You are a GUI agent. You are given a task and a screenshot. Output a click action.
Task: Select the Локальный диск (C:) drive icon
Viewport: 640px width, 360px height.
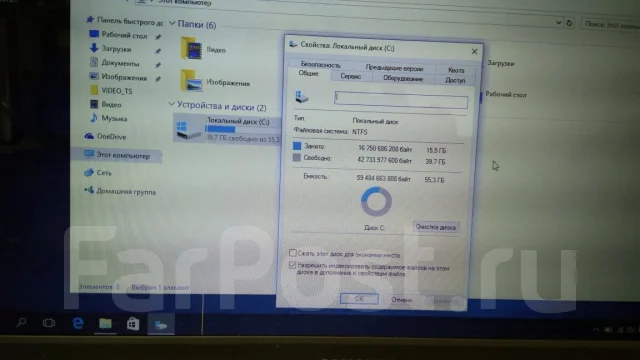coord(188,129)
